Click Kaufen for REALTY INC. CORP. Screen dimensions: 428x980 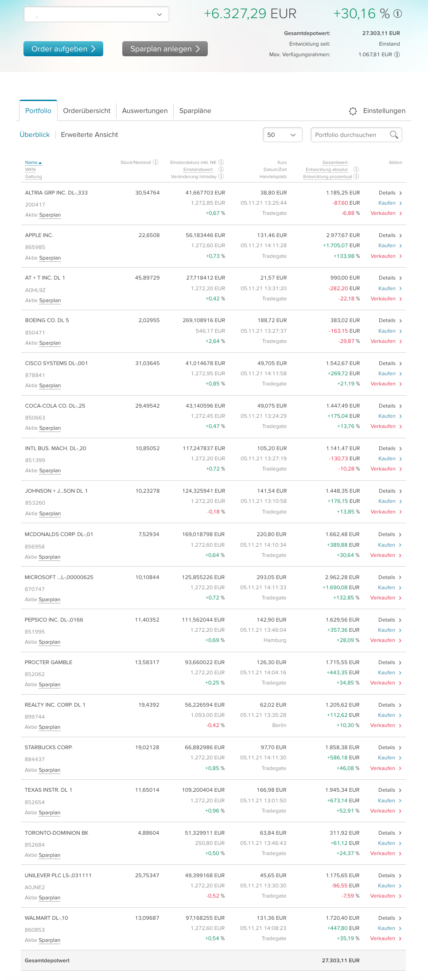tap(386, 715)
